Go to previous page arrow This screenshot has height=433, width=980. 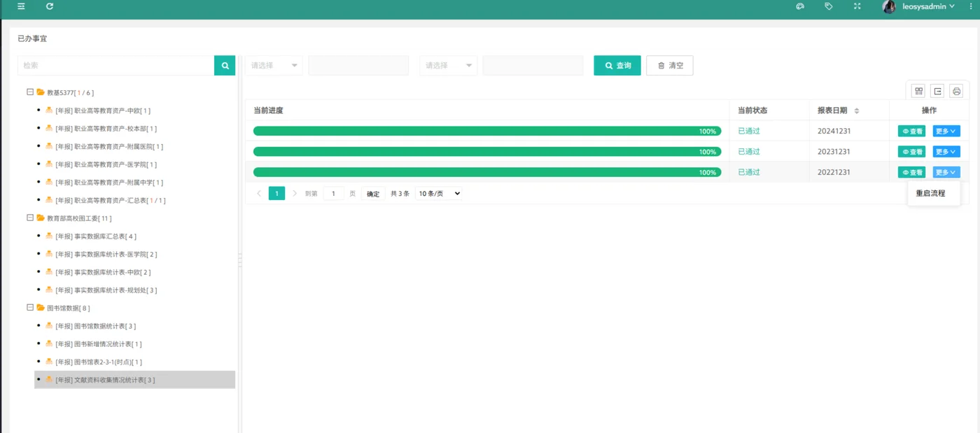pyautogui.click(x=259, y=193)
